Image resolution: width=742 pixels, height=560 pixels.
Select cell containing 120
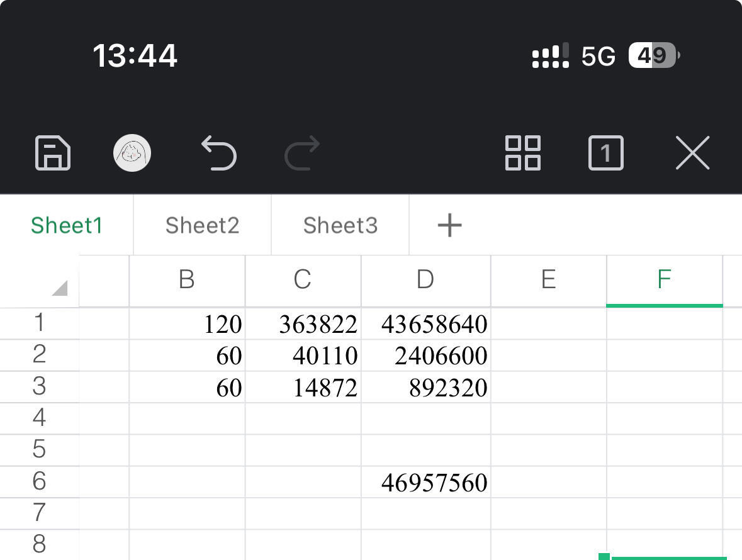pyautogui.click(x=187, y=323)
